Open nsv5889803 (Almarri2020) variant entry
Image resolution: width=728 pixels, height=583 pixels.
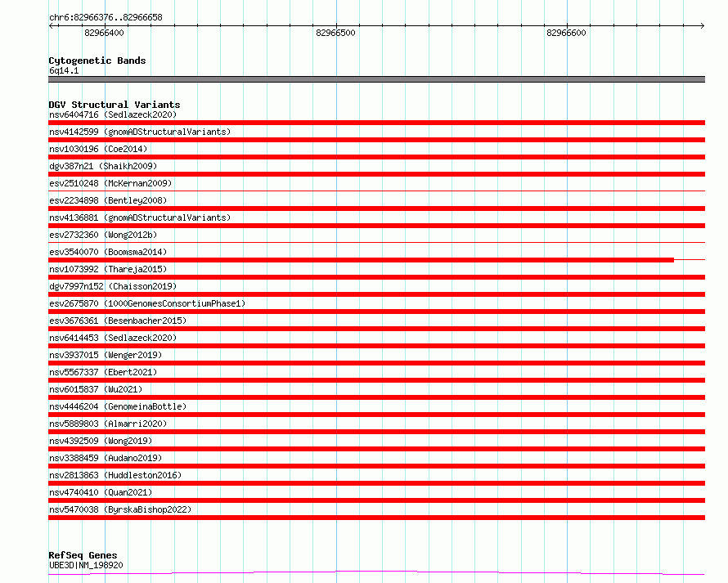click(x=108, y=424)
